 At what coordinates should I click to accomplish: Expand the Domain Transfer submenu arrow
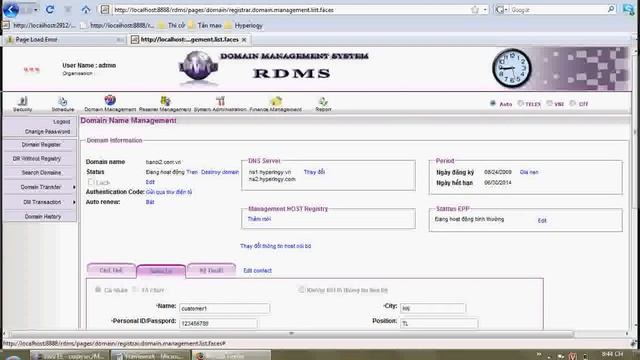click(x=74, y=187)
